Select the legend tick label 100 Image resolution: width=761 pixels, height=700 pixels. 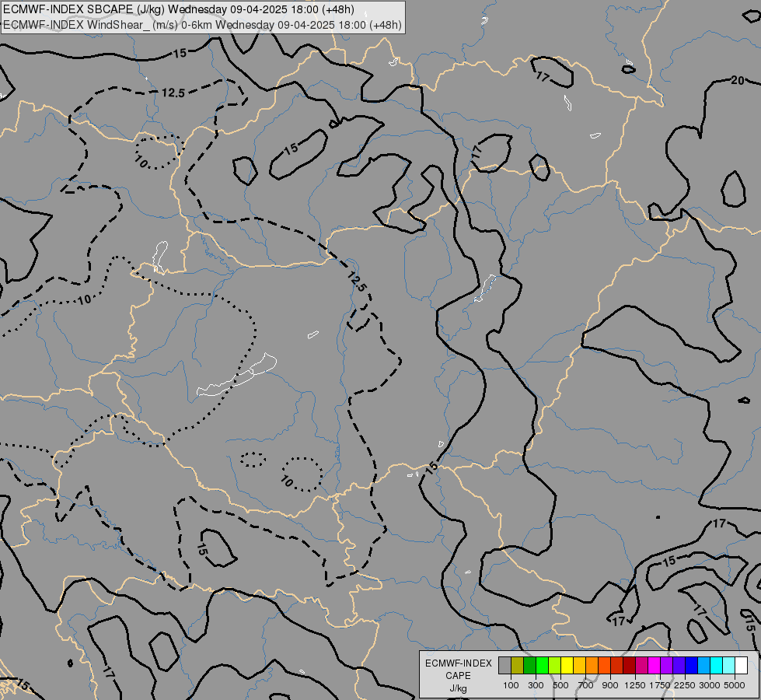(x=511, y=685)
